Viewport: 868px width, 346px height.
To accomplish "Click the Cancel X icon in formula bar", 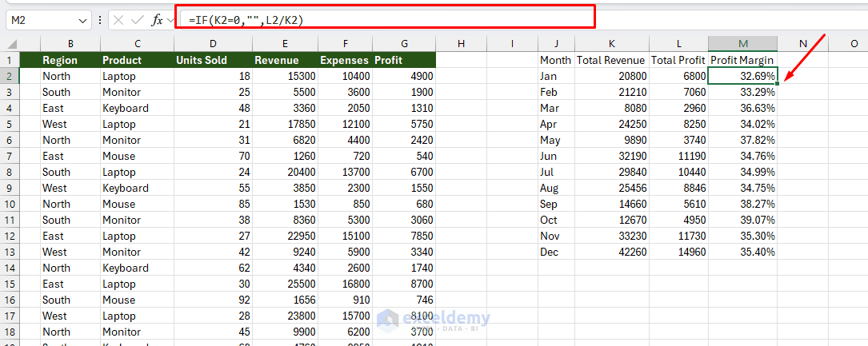I will click(x=118, y=21).
